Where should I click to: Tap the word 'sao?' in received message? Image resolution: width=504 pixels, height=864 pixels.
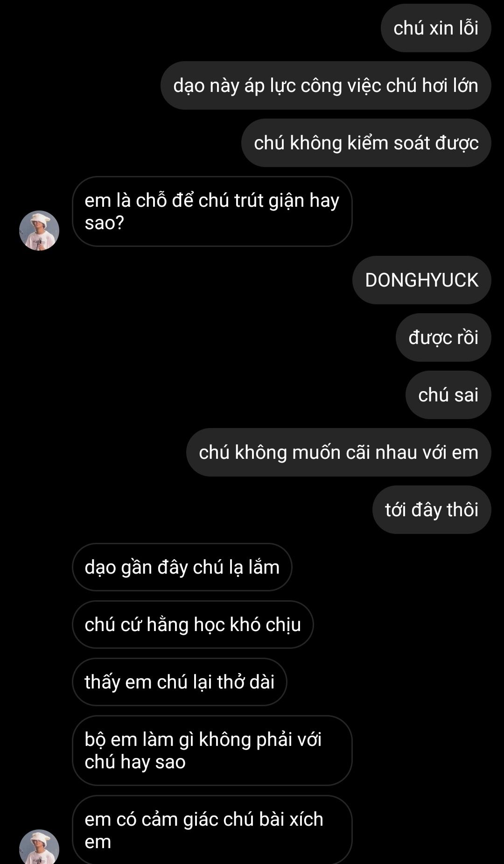pyautogui.click(x=105, y=223)
